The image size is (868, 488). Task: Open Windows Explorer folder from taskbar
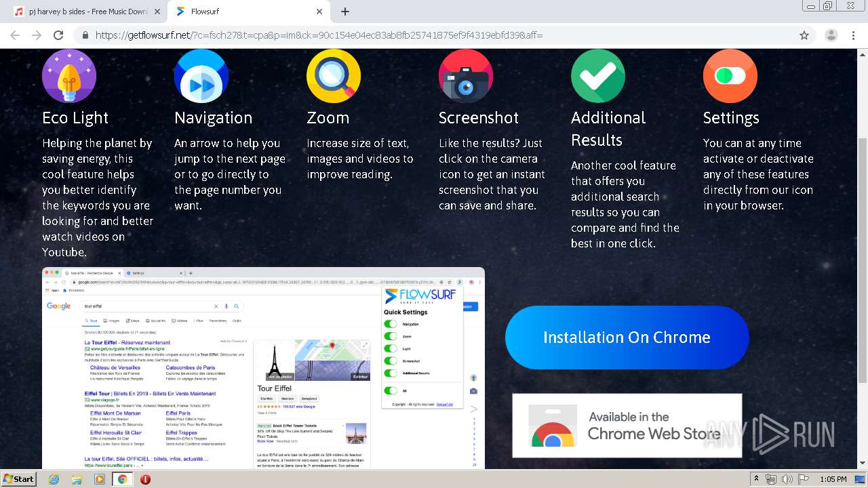(77, 479)
